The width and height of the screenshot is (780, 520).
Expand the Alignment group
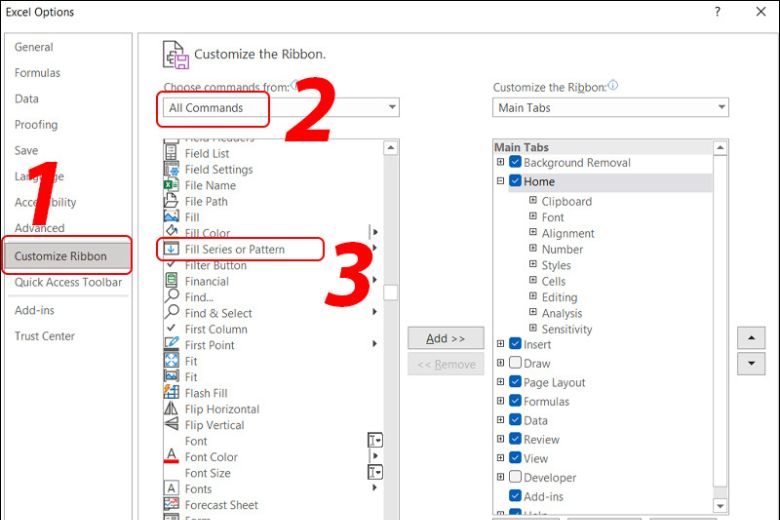click(x=533, y=232)
